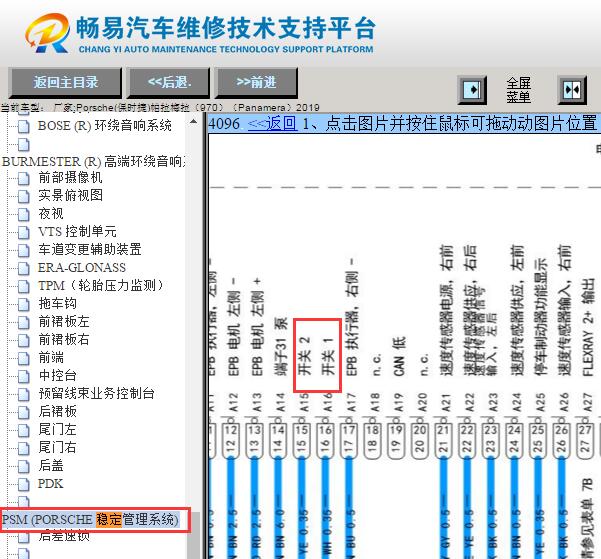Select 尾门右 in the tree
The height and width of the screenshot is (559, 601).
(x=57, y=447)
